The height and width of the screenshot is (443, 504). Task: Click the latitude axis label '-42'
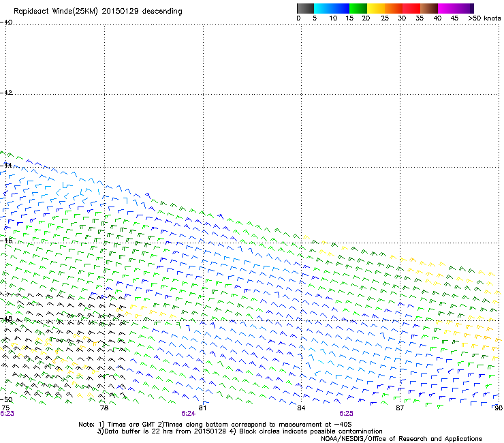pos(6,92)
